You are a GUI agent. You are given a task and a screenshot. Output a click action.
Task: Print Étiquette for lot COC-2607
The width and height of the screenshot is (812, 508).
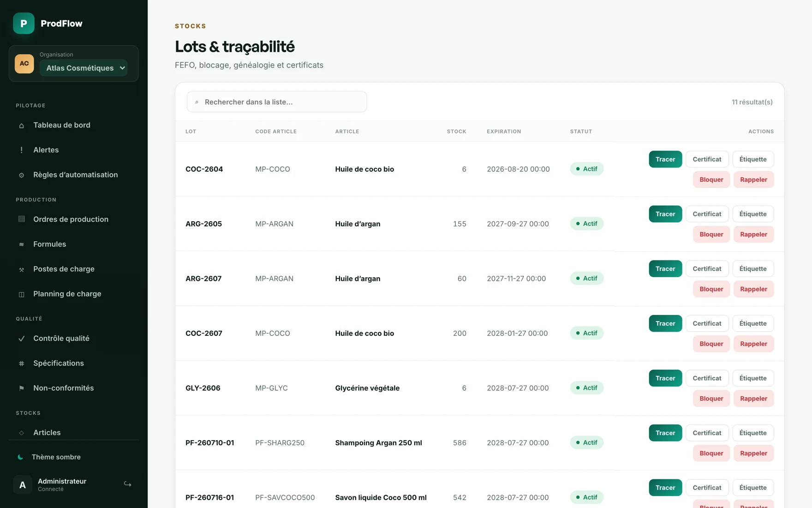click(x=753, y=323)
